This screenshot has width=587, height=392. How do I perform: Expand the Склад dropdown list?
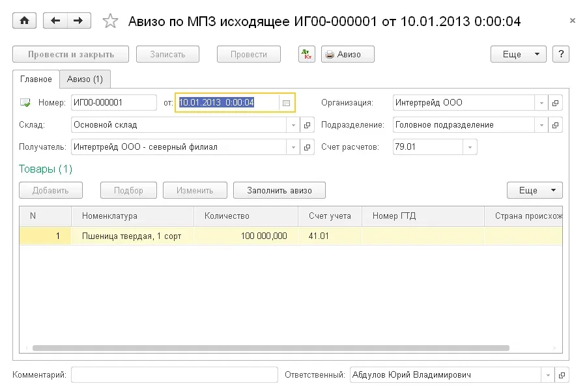[293, 125]
